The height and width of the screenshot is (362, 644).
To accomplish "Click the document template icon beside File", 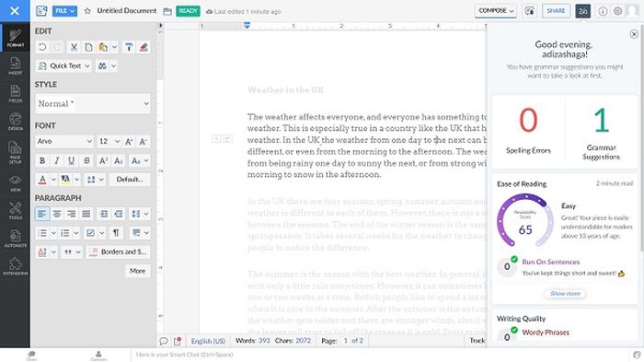I will [x=41, y=11].
